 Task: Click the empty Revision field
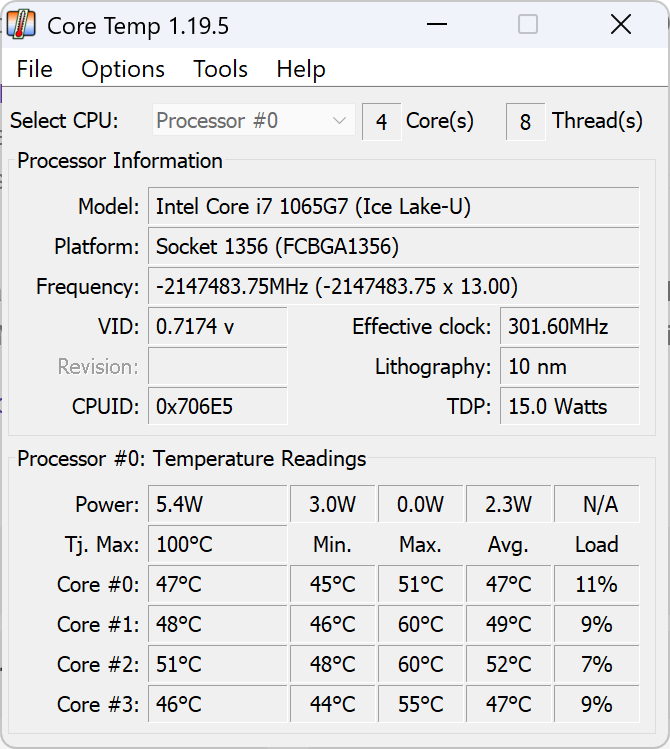[218, 366]
